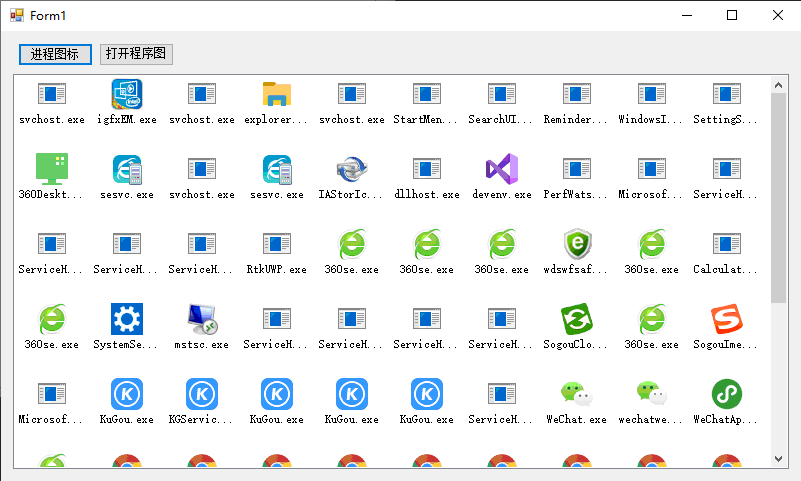Image resolution: width=801 pixels, height=481 pixels.
Task: Select the devenv.exe Visual Studio icon
Action: (x=502, y=169)
